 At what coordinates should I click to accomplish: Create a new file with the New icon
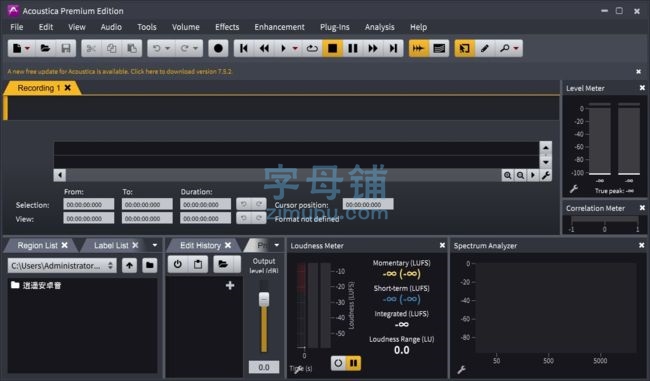[x=17, y=49]
